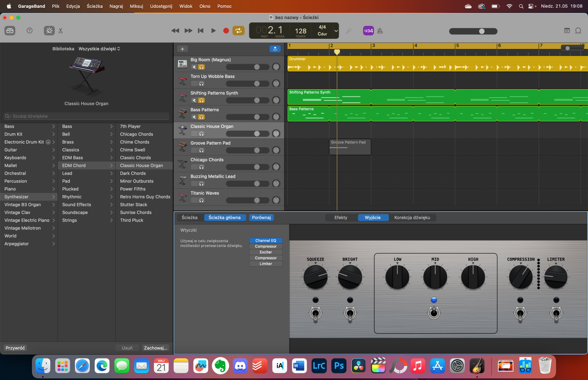Switch to the Efekty tab
This screenshot has height=380, width=588.
(x=341, y=217)
